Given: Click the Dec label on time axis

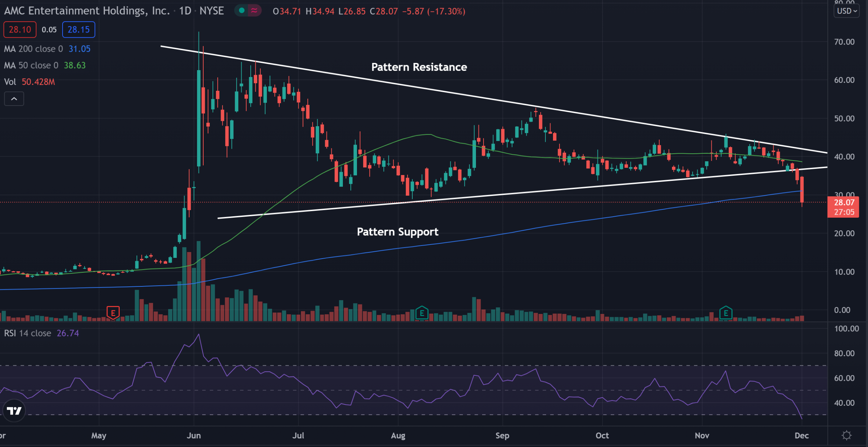Looking at the screenshot, I should tap(801, 435).
